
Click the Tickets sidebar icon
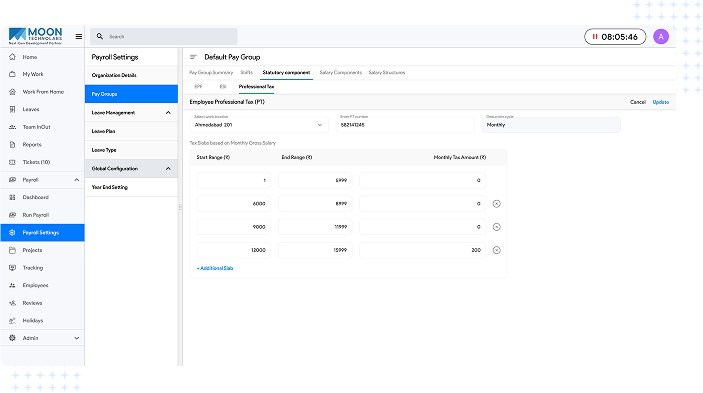(x=13, y=162)
